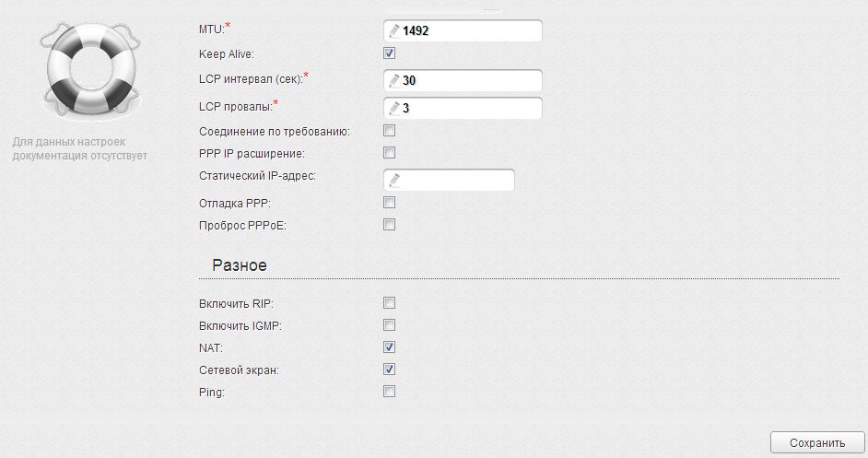Click into the empty Статический IP-адрес field

click(x=449, y=180)
